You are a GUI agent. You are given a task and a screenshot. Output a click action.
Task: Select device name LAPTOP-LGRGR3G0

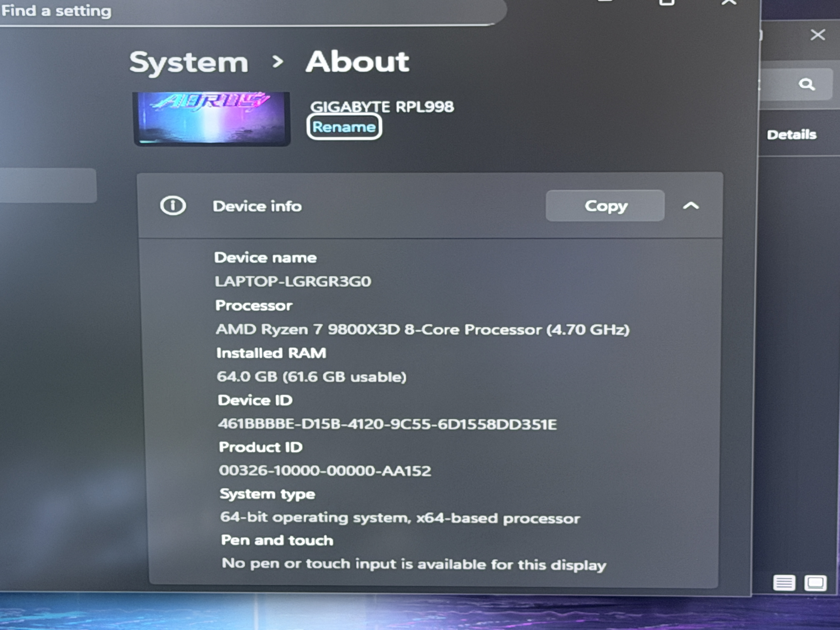(293, 281)
